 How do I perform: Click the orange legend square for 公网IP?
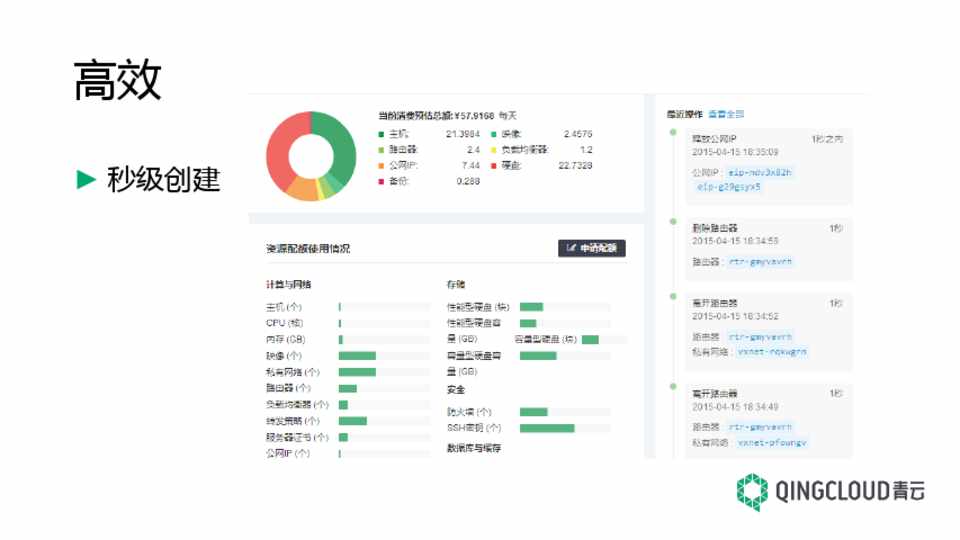click(x=381, y=165)
